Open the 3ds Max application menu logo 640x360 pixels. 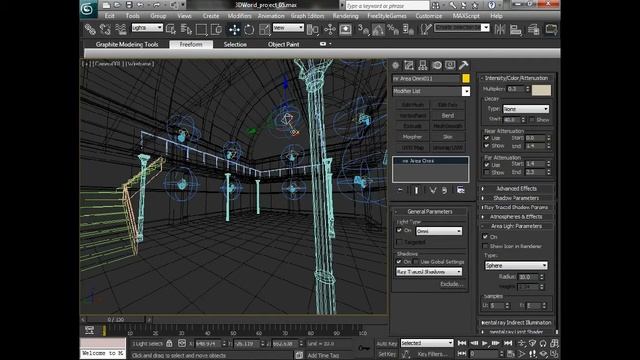click(x=87, y=9)
